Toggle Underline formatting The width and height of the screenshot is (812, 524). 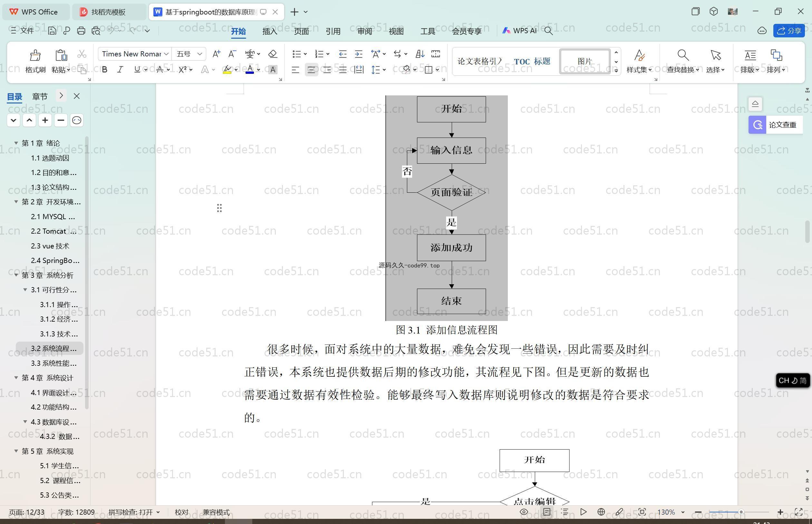click(x=137, y=69)
